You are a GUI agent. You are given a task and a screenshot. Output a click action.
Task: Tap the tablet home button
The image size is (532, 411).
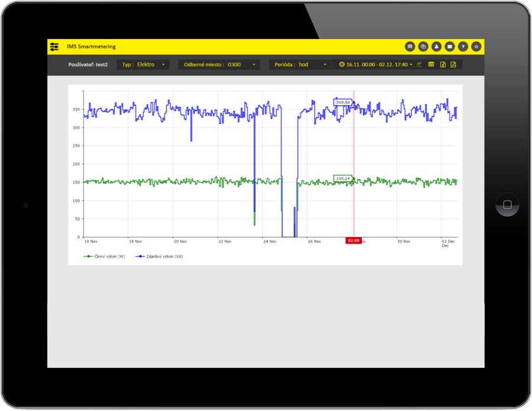[x=507, y=204]
